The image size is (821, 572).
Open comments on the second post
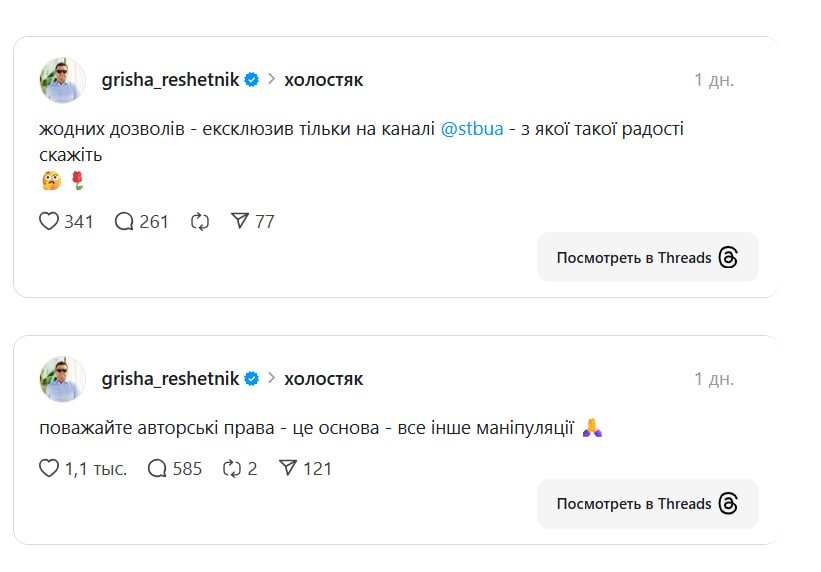(x=157, y=468)
